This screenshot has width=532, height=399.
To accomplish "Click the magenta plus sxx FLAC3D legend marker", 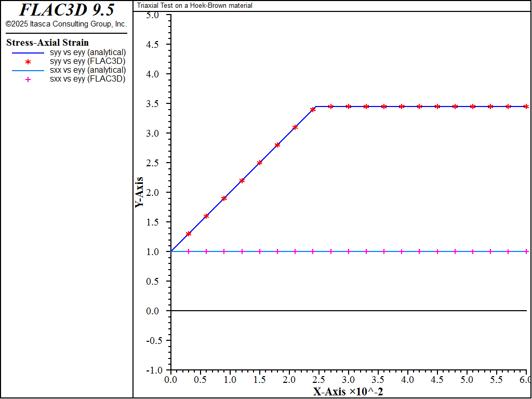I will click(x=28, y=79).
